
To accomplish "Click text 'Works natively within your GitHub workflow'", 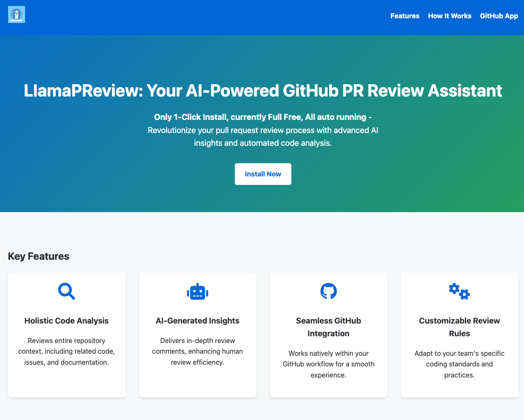I will 328,364.
